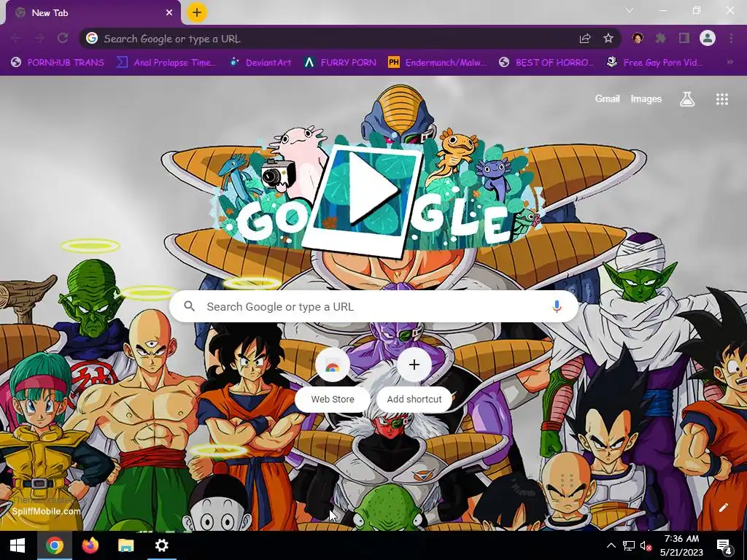
Task: Go forward with the forward arrow
Action: click(39, 38)
